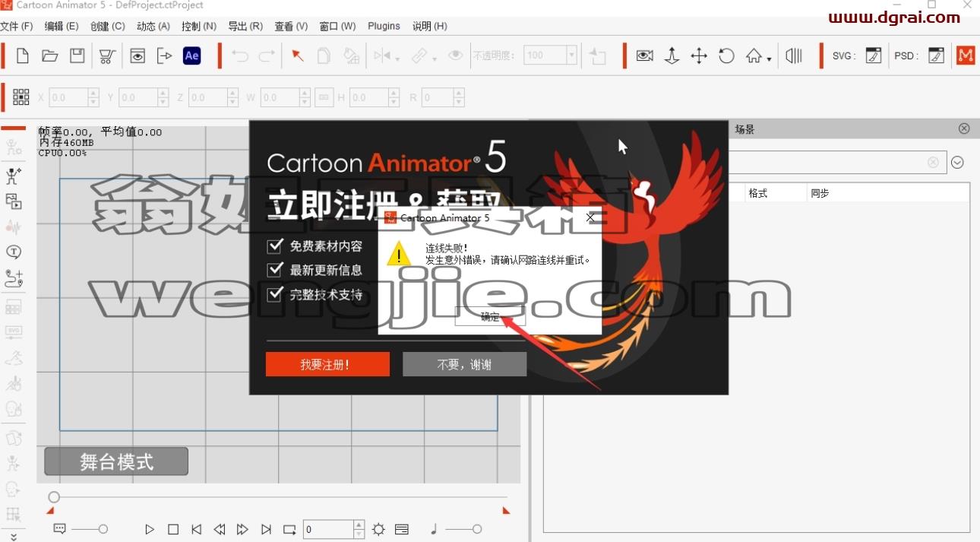
Task: Toggle 免费素材内容 checkbox
Action: (x=275, y=246)
